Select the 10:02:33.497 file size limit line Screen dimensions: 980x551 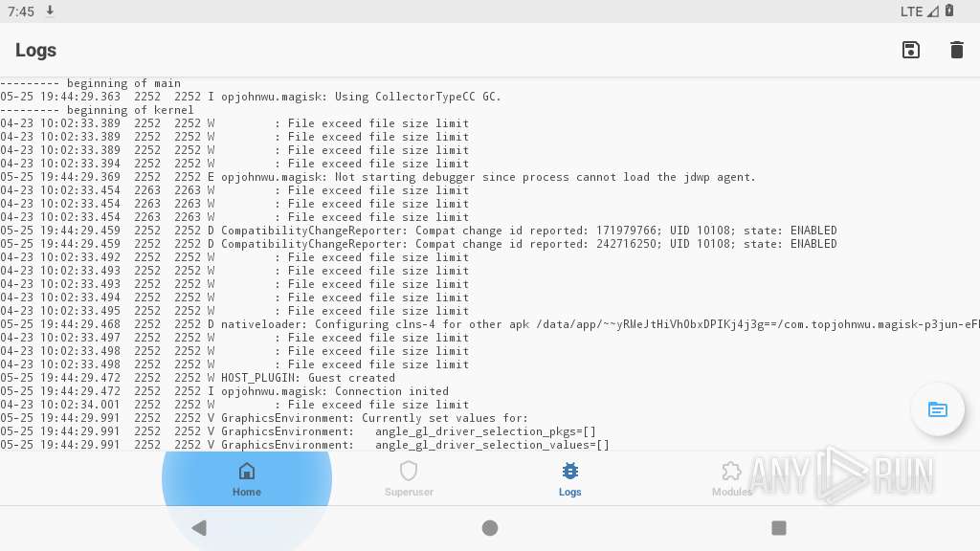234,338
